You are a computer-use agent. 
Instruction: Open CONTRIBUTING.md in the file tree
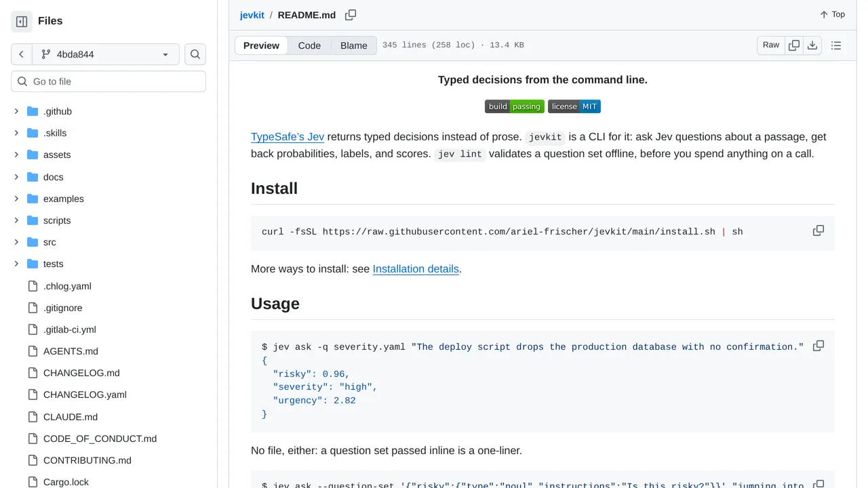click(87, 460)
